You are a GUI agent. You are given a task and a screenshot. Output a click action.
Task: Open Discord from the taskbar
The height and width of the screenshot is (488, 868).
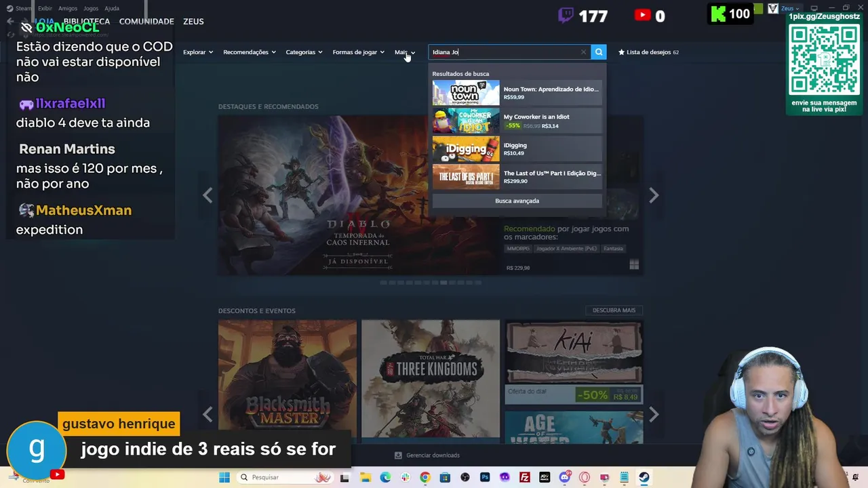click(x=564, y=477)
